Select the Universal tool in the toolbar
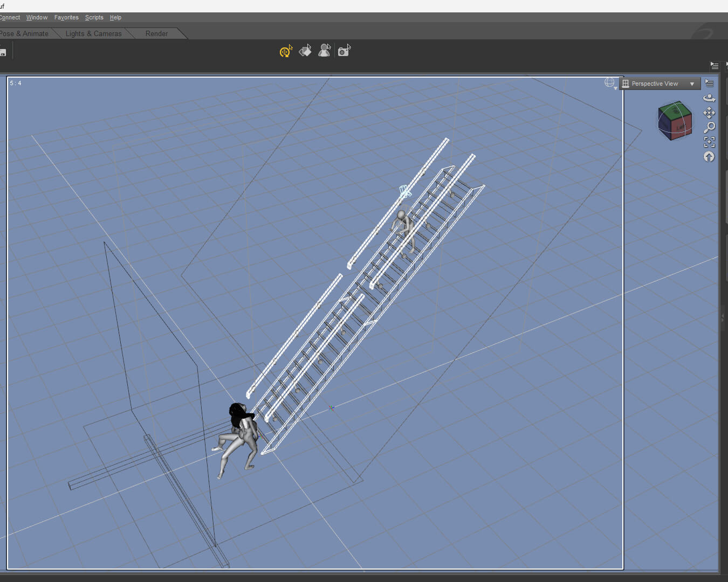The width and height of the screenshot is (728, 582). (x=285, y=51)
